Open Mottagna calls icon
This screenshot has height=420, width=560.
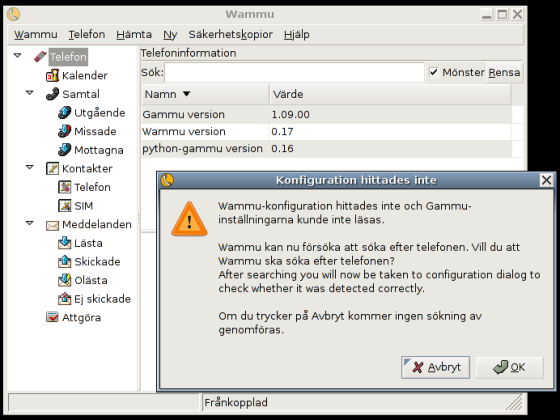coord(64,150)
